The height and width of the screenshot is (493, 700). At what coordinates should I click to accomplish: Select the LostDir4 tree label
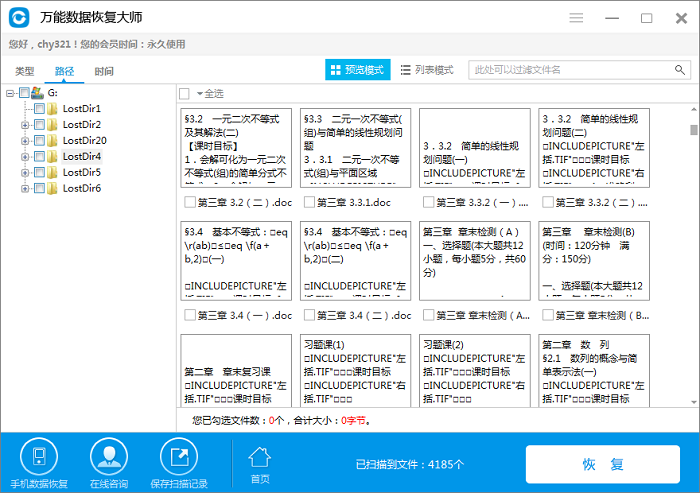pyautogui.click(x=82, y=156)
